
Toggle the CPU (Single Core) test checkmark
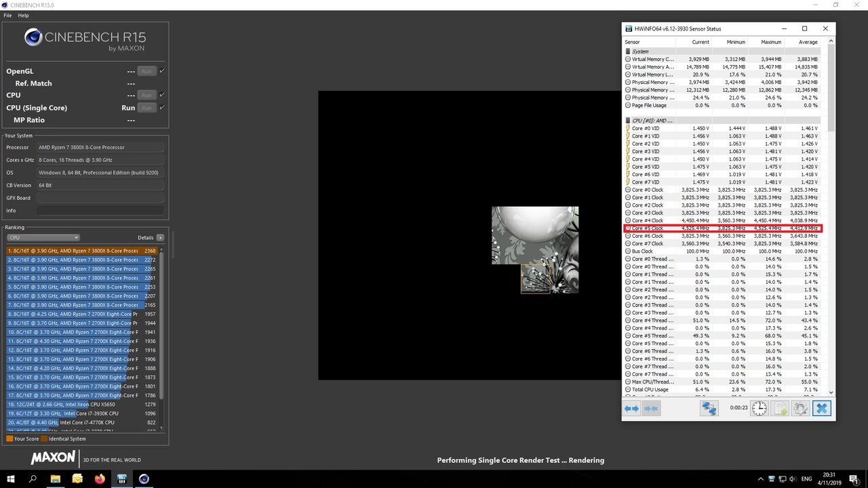point(162,107)
